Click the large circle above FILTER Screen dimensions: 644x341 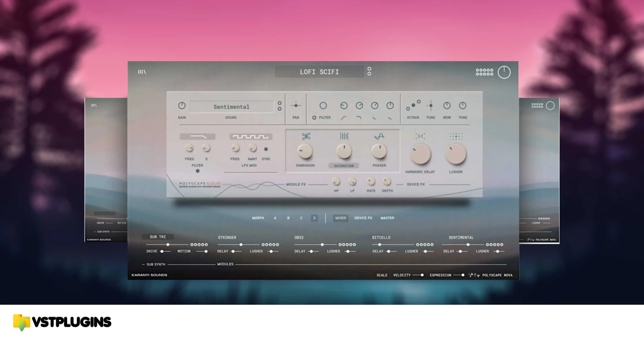click(323, 106)
